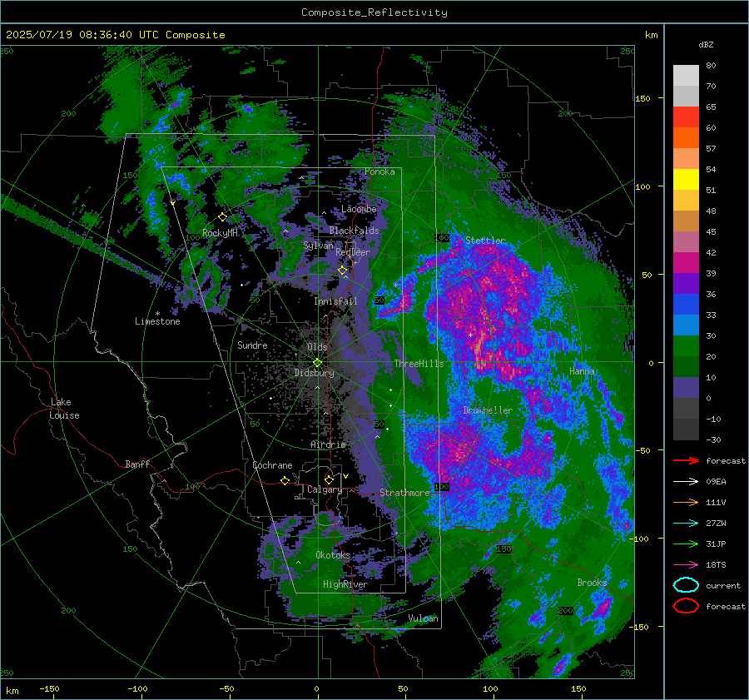Click the cyan current ellipse icon
Image resolution: width=749 pixels, height=700 pixels.
pos(686,585)
